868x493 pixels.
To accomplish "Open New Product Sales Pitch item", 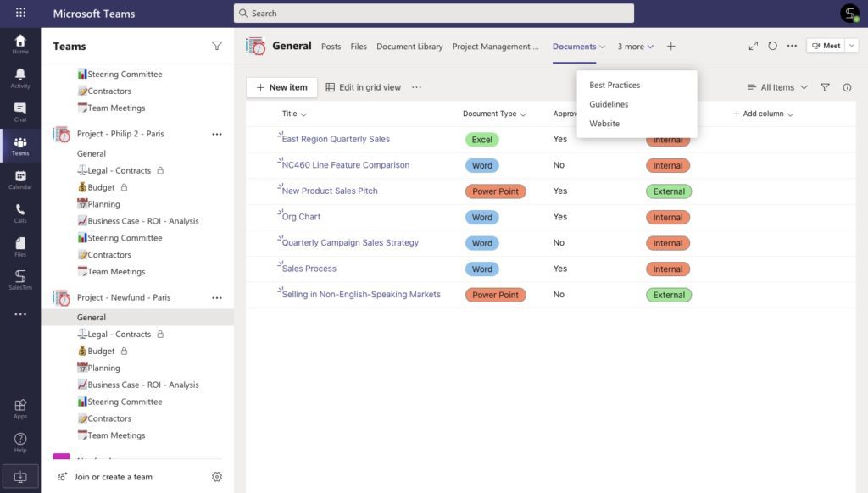I will tap(330, 191).
